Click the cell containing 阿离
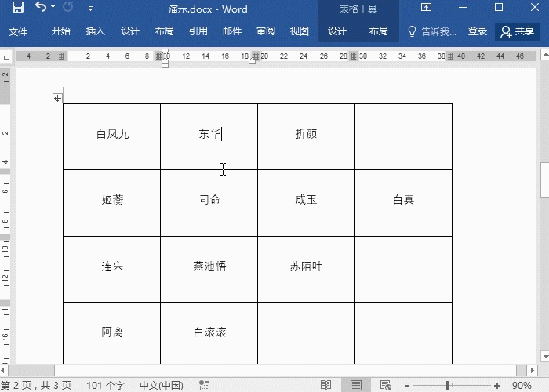Viewport: 549px width, 392px height. click(x=111, y=333)
